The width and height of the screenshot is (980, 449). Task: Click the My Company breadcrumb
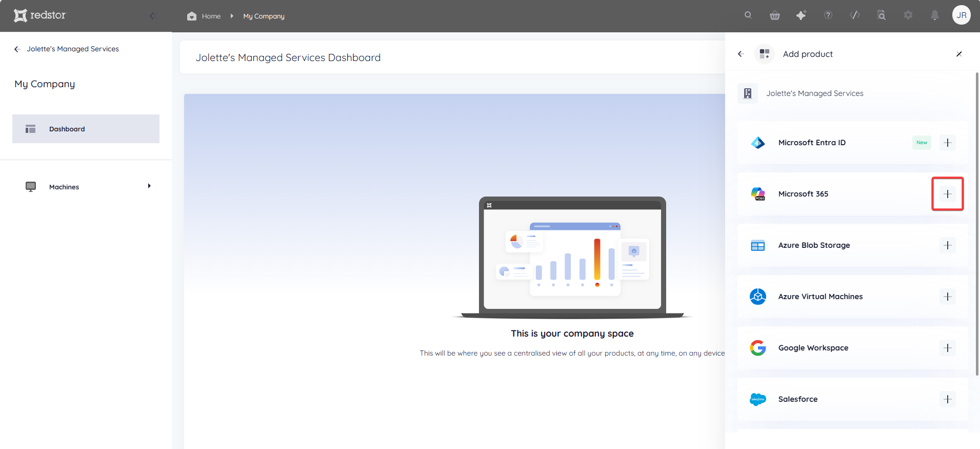[264, 16]
